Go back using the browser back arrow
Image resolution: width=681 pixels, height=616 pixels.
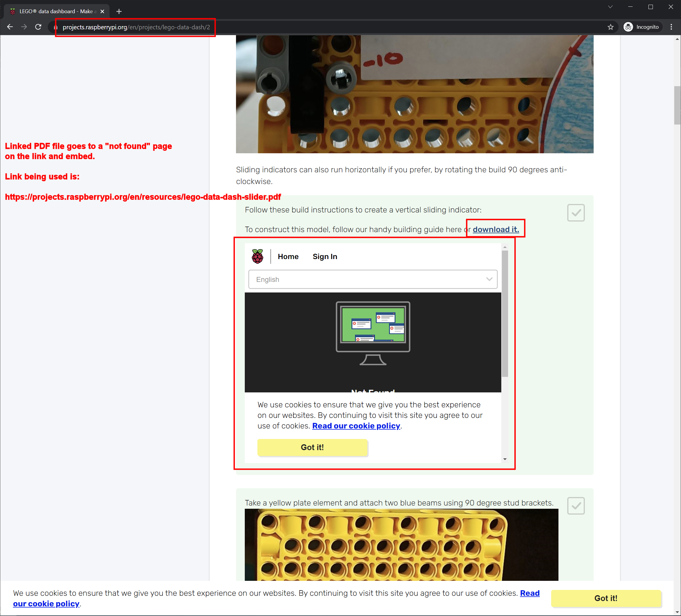tap(10, 27)
